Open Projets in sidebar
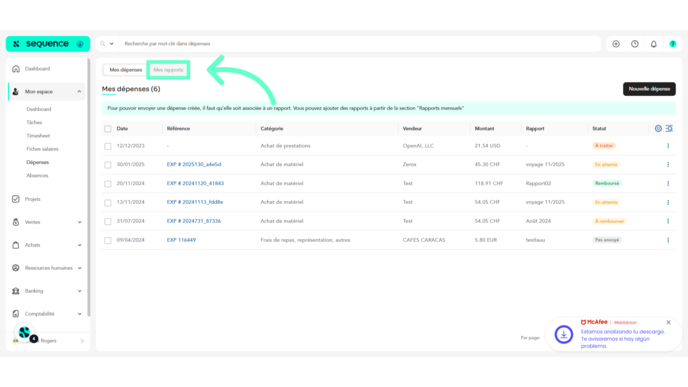Image resolution: width=688 pixels, height=387 pixels. tap(32, 199)
